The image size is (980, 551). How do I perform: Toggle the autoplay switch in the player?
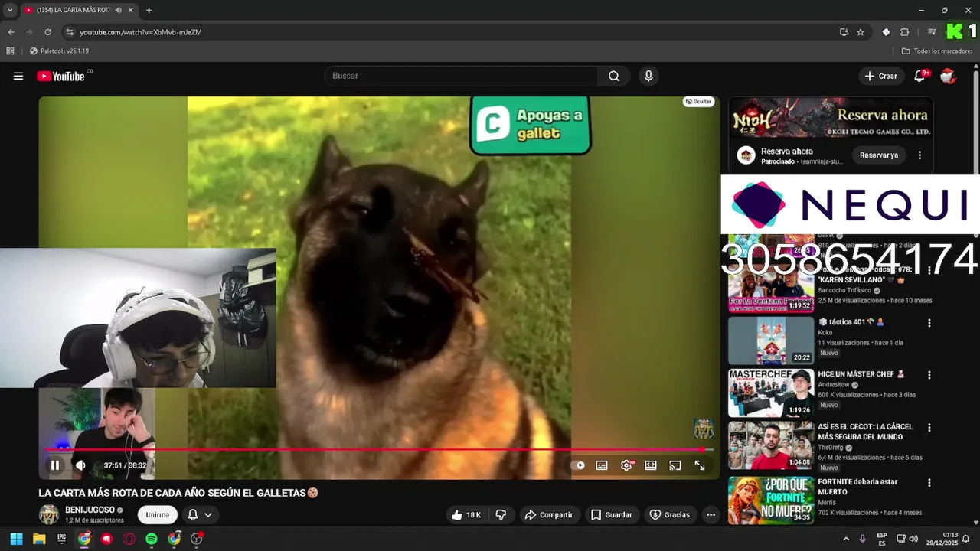click(x=578, y=465)
